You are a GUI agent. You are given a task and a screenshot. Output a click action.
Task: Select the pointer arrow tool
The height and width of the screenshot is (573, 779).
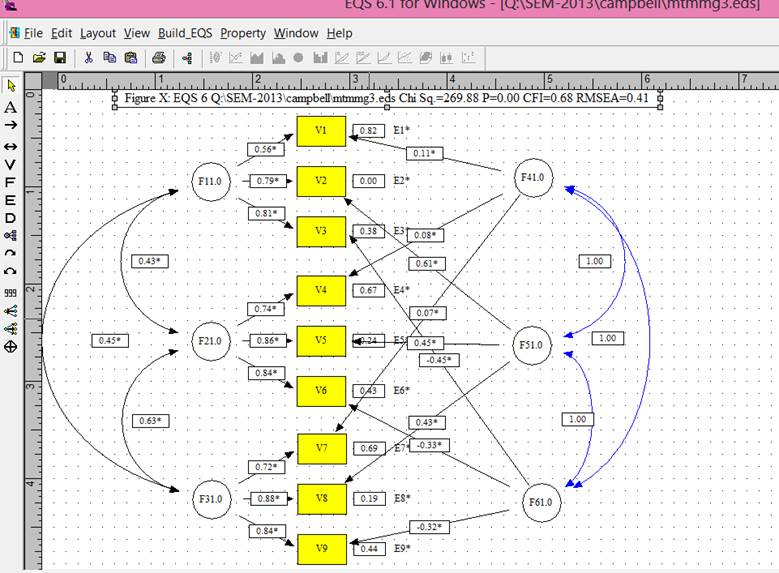point(10,86)
